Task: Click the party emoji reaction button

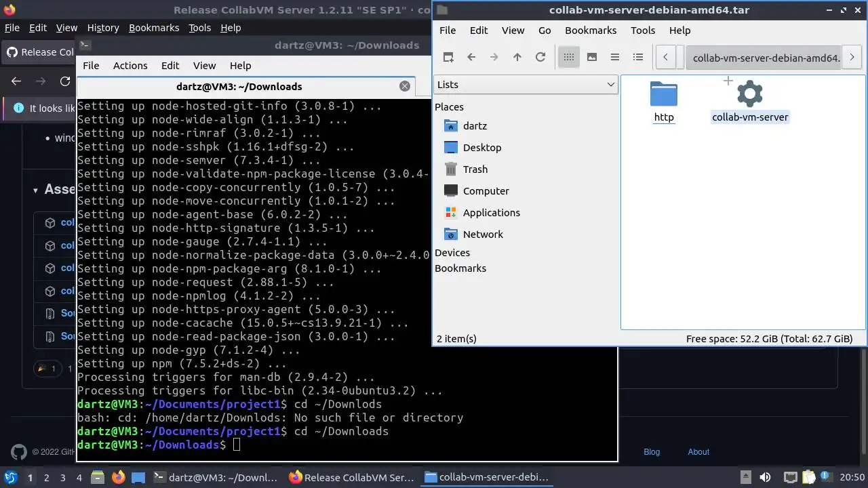Action: point(47,369)
